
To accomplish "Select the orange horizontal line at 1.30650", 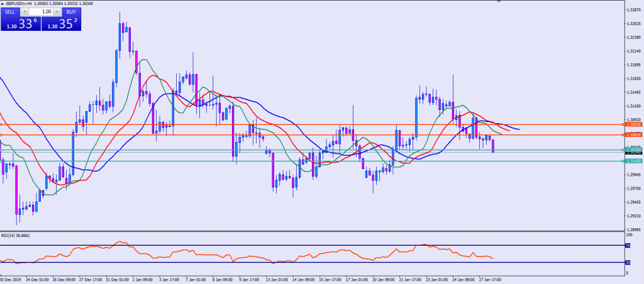I will [314, 135].
